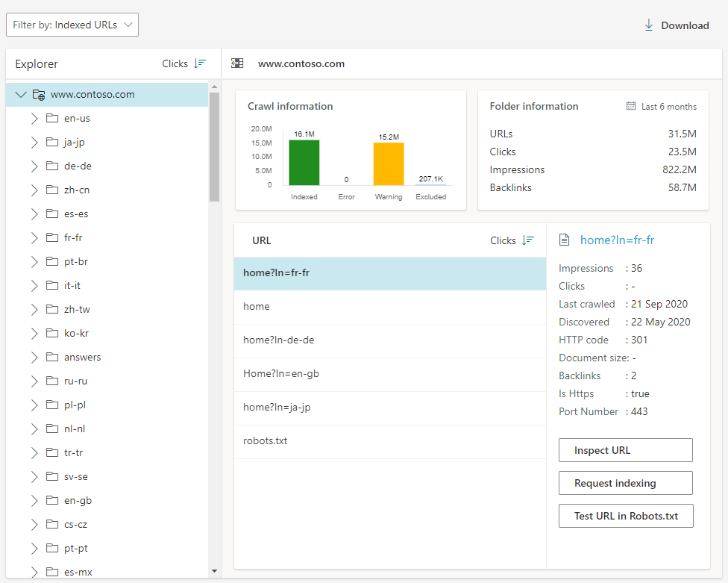728x583 pixels.
Task: Click the website icon next to www.contoso.com node
Action: point(38,94)
